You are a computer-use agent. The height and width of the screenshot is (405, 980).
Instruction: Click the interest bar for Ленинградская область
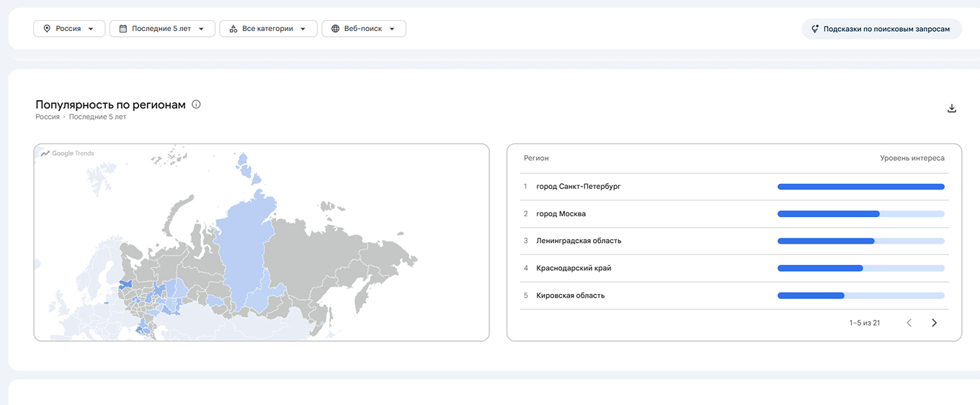[x=861, y=241]
